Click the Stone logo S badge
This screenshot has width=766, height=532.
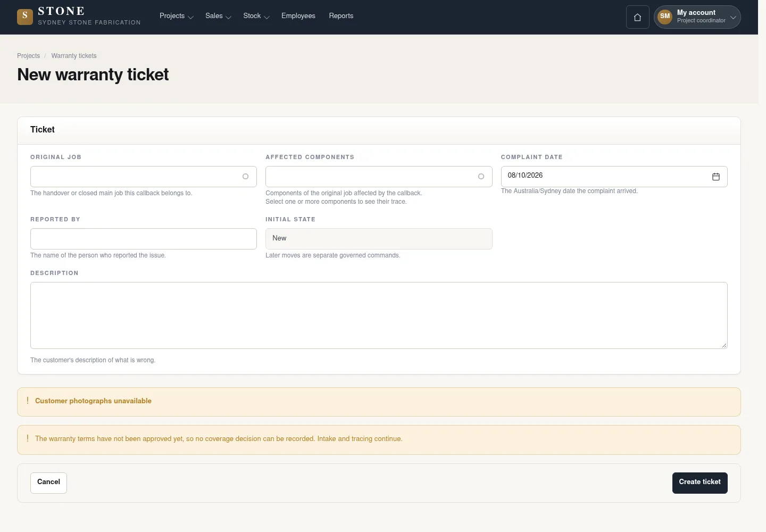[25, 17]
